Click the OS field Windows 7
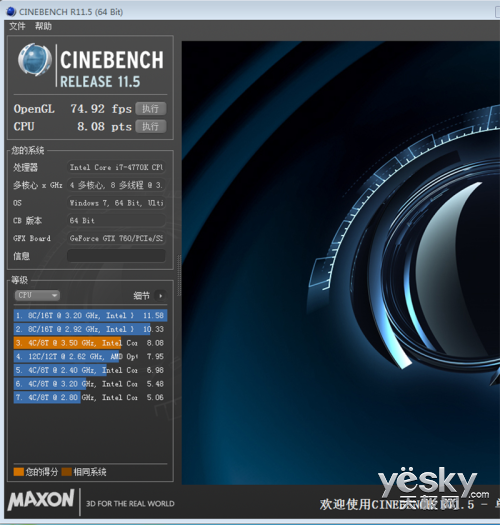Viewport: 500px width, 525px height. coord(116,203)
